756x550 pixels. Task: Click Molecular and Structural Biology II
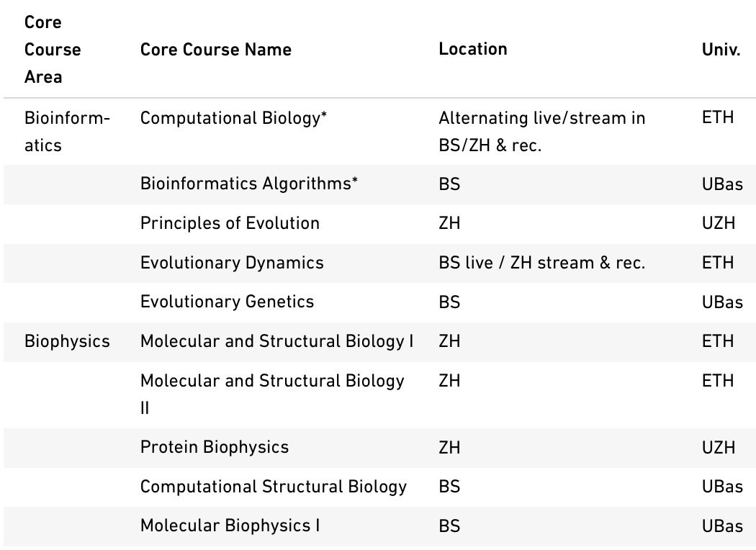pos(272,395)
